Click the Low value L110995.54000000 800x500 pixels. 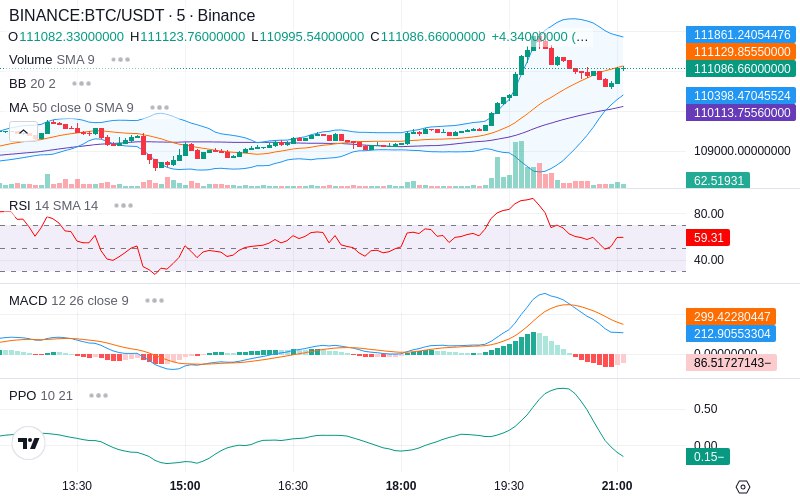pos(307,37)
